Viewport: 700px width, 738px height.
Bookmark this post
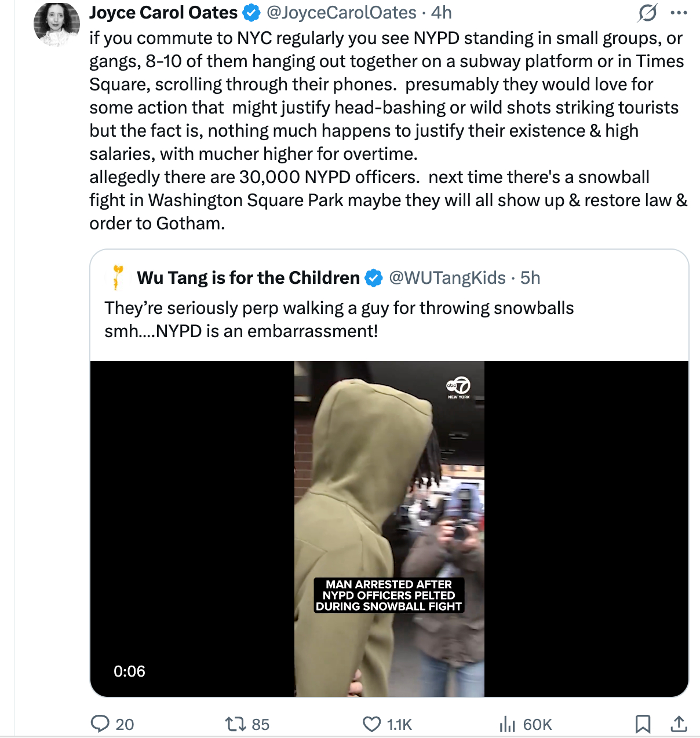click(x=643, y=724)
